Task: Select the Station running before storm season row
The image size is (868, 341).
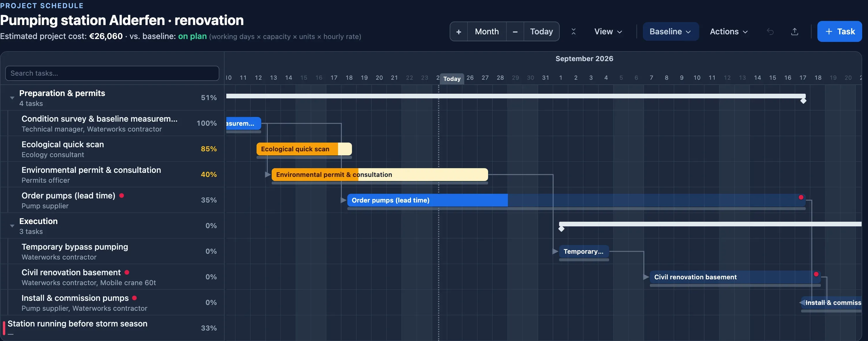Action: (x=112, y=328)
